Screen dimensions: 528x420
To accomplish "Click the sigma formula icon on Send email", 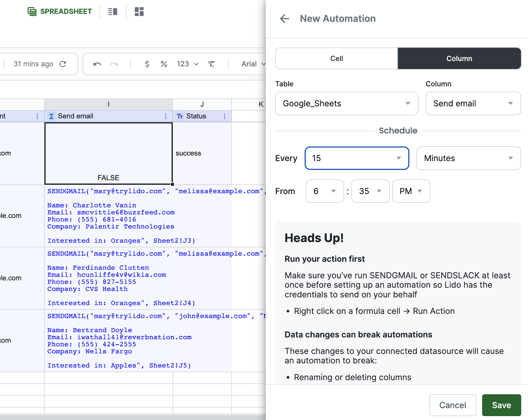I will pos(51,116).
